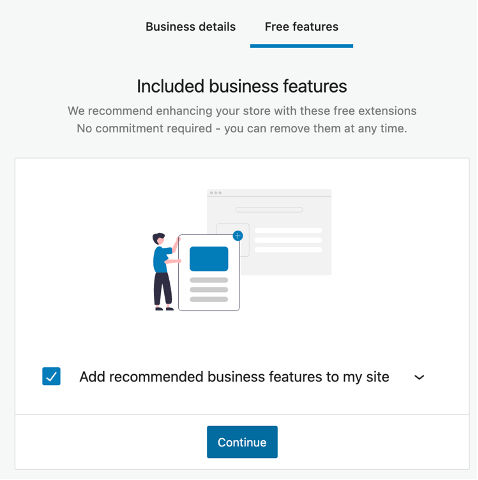Select the Free features tab
The width and height of the screenshot is (478, 480).
301,27
